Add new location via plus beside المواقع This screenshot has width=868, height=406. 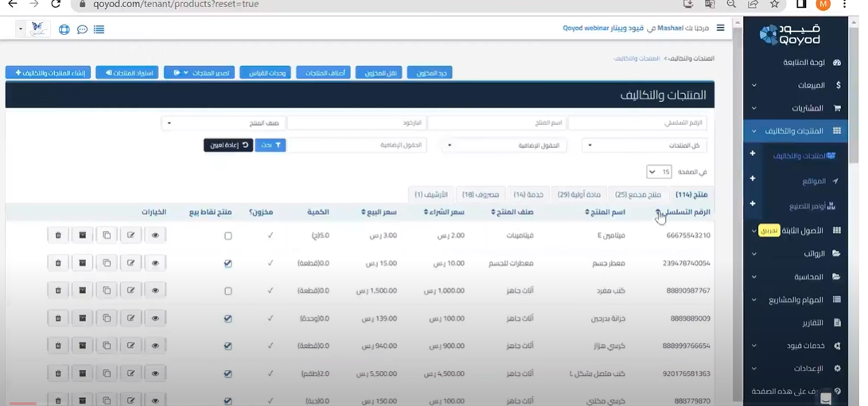(753, 178)
